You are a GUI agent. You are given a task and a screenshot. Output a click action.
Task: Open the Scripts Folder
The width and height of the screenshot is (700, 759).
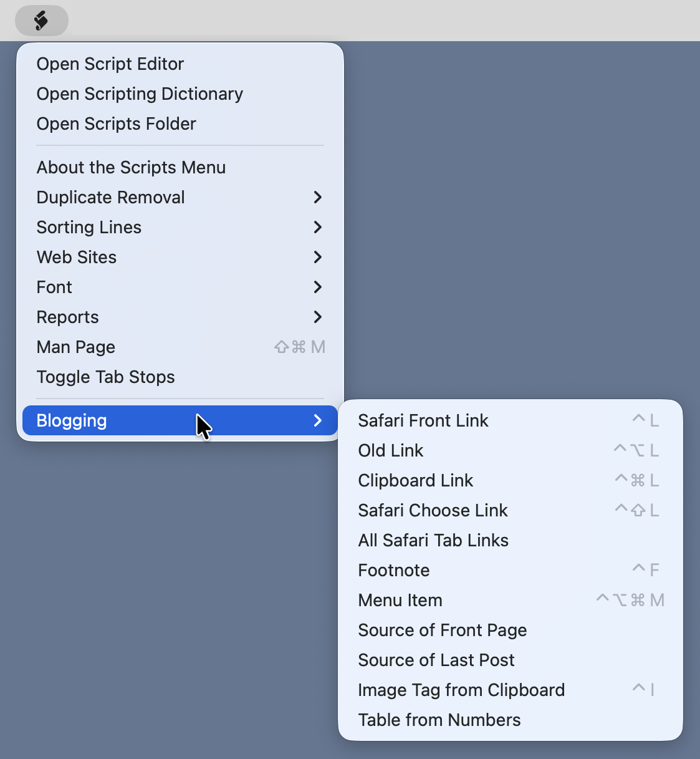116,123
